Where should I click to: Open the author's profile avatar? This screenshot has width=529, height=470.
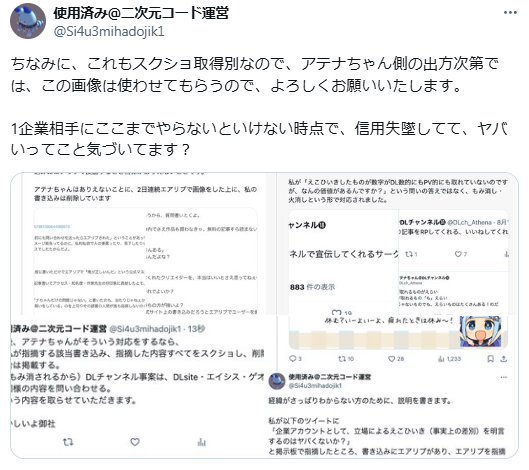[x=28, y=21]
